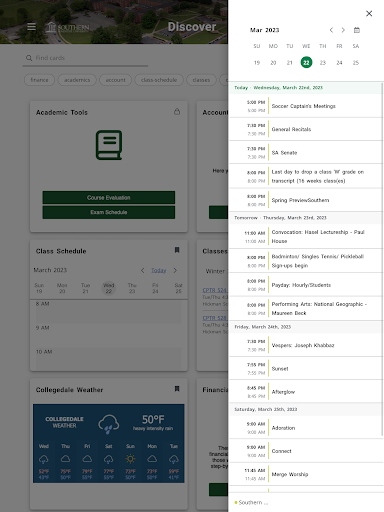This screenshot has height=512, width=384.
Task: Open the hamburger navigation menu
Action: tap(31, 27)
